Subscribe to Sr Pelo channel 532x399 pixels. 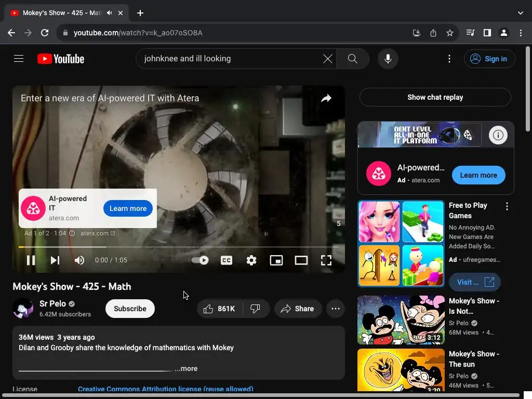(x=130, y=309)
